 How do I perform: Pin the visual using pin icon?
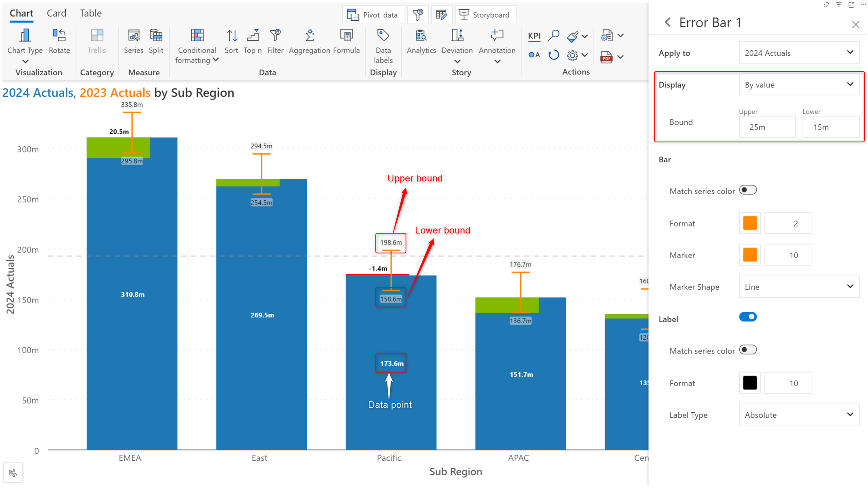[826, 5]
